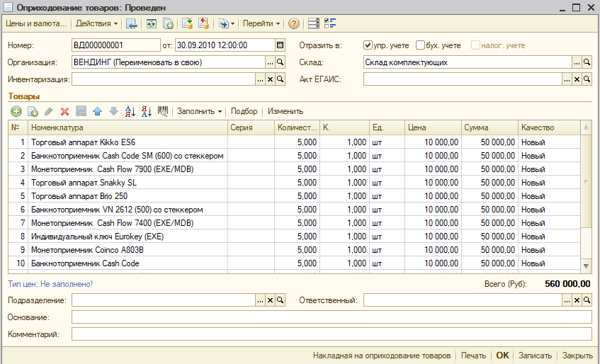Open the Действия dropdown menu
Viewport: 600px width, 364px height.
(x=96, y=23)
